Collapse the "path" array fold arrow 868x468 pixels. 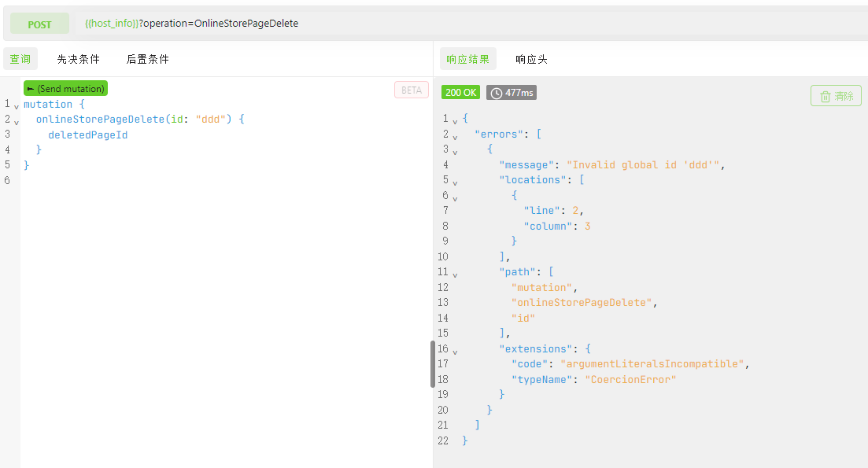pyautogui.click(x=454, y=275)
